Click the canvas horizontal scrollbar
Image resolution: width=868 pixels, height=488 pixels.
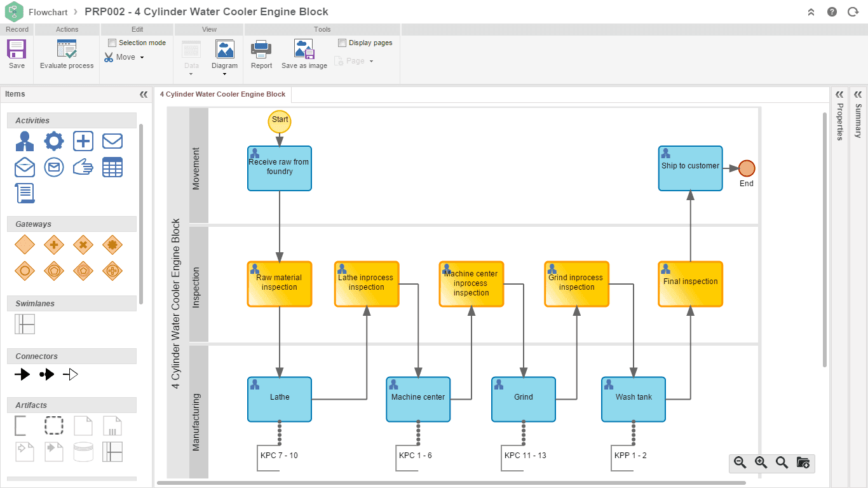(451, 483)
